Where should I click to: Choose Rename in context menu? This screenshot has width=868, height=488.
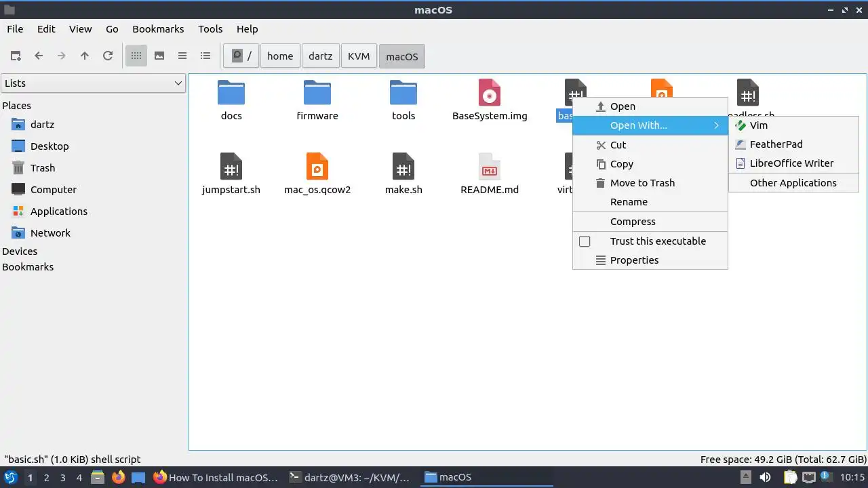point(650,202)
